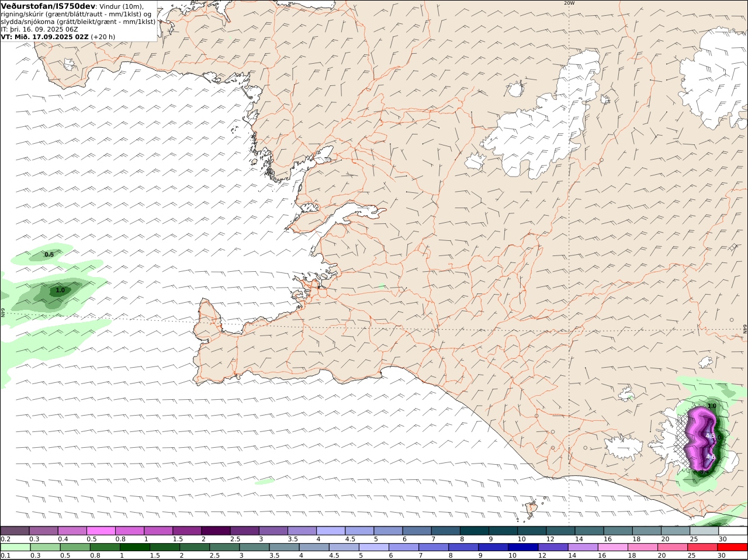
Task: Click the IT: þri. 16. 09. 2025 06Z line
Action: [x=39, y=29]
